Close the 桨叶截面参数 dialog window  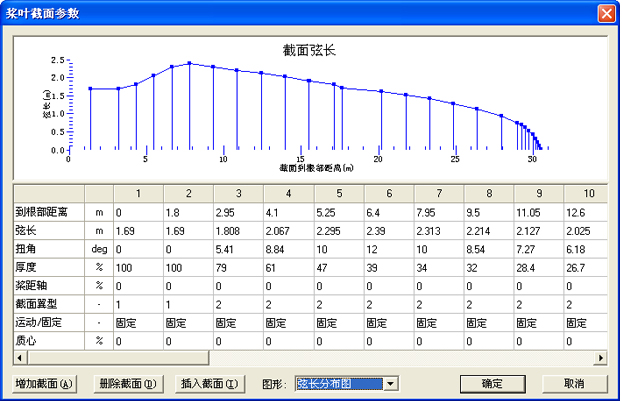[605, 13]
